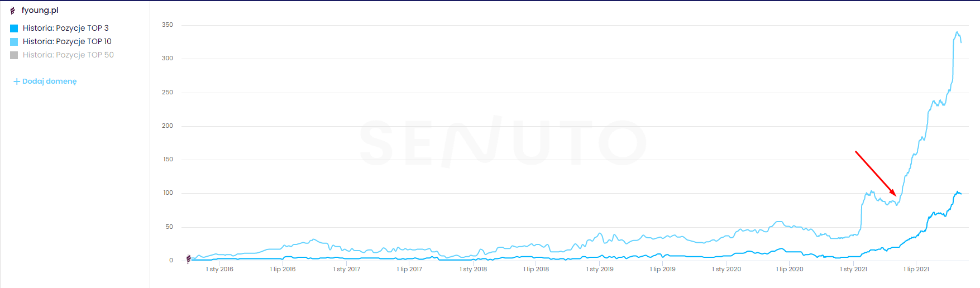Viewport: 980px width, 288px height.
Task: Click the '1 sty 2019' x-axis label
Action: pyautogui.click(x=600, y=269)
